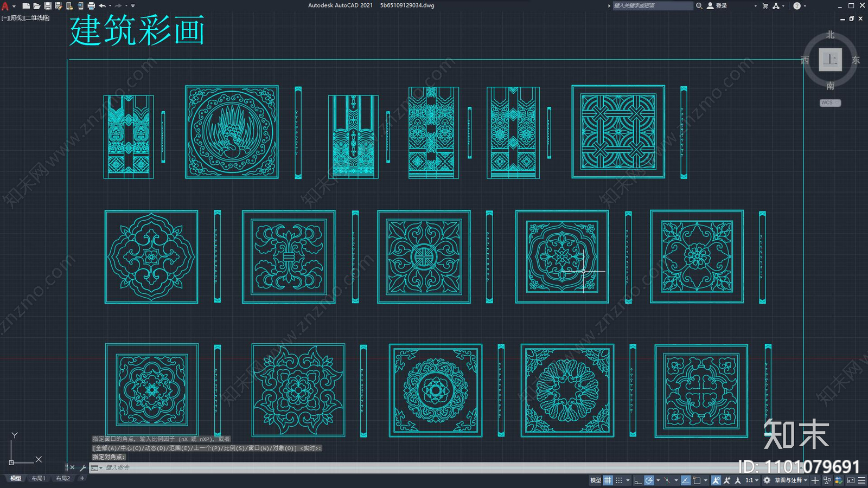
Task: Toggle the drawing grid display icon
Action: (x=608, y=480)
